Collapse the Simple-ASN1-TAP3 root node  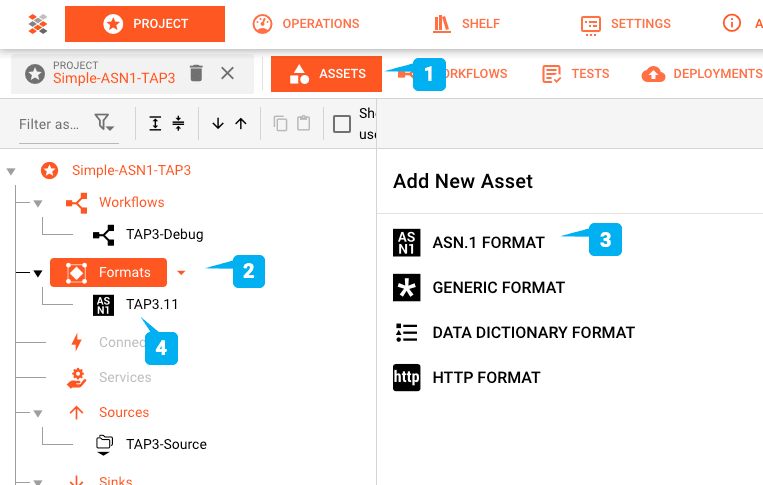[11, 171]
